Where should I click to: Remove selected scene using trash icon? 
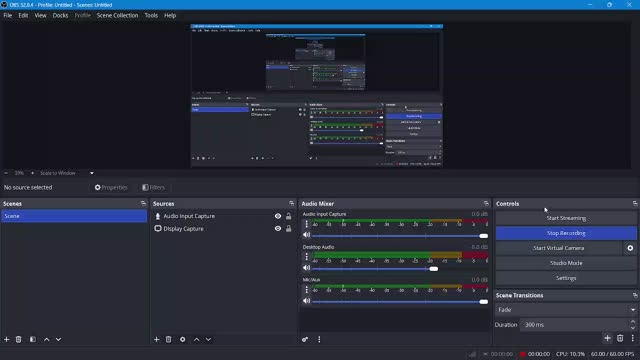pyautogui.click(x=18, y=339)
